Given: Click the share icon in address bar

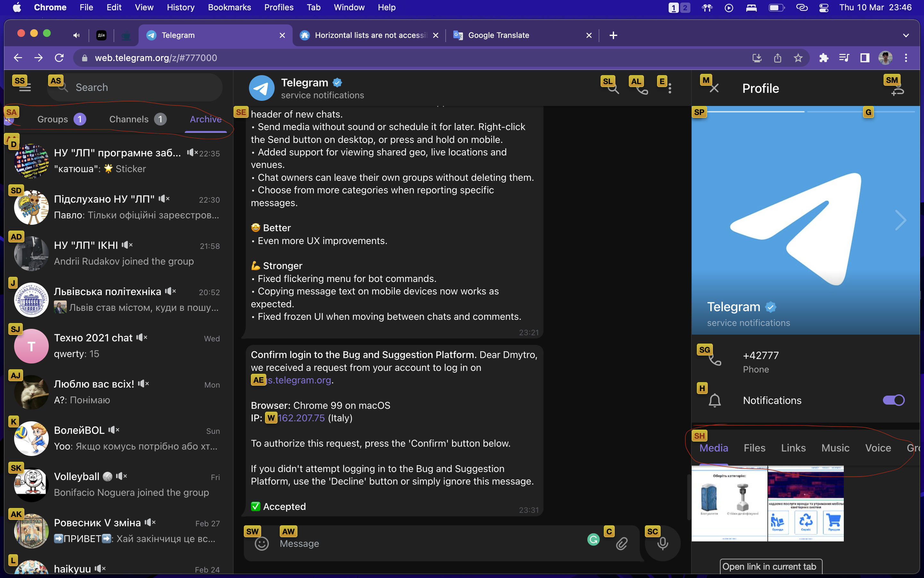Looking at the screenshot, I should click(777, 58).
